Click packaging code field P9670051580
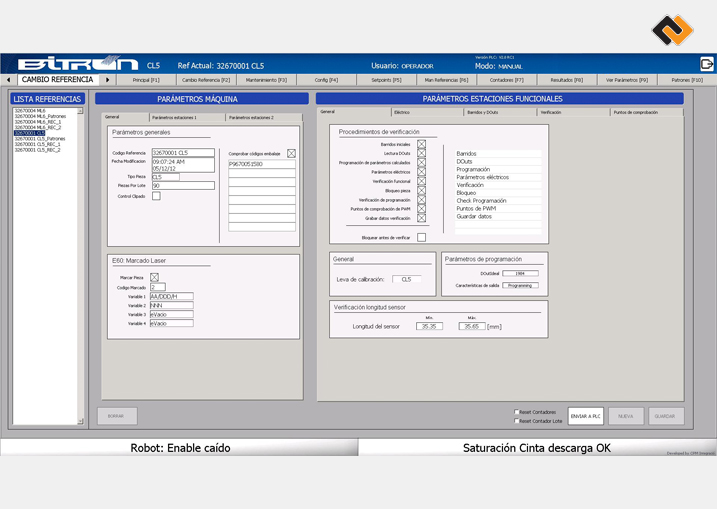The width and height of the screenshot is (717, 509). tap(262, 164)
